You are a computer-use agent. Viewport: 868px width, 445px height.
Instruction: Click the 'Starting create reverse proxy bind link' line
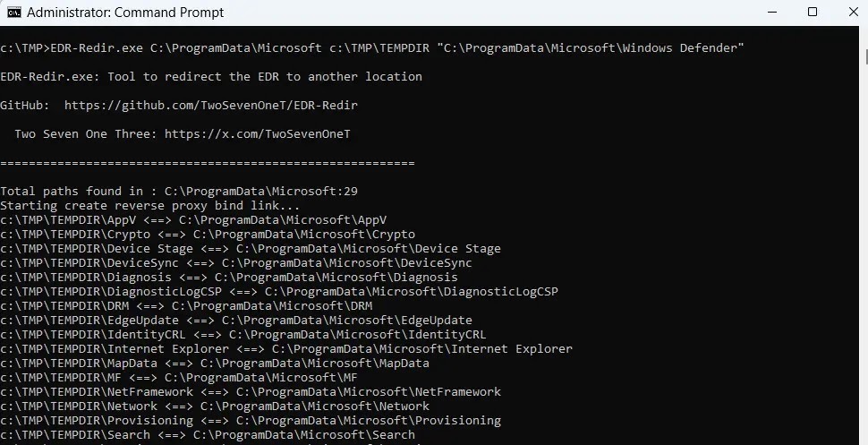tap(149, 206)
